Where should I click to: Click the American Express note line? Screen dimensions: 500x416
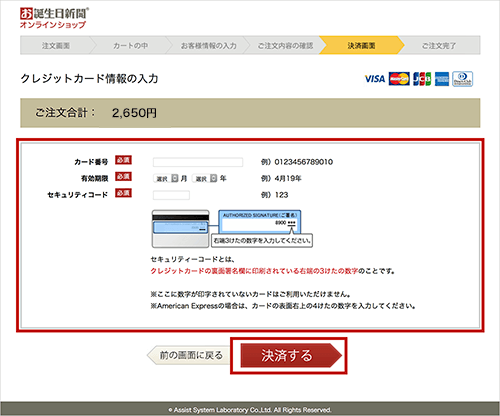pyautogui.click(x=283, y=306)
